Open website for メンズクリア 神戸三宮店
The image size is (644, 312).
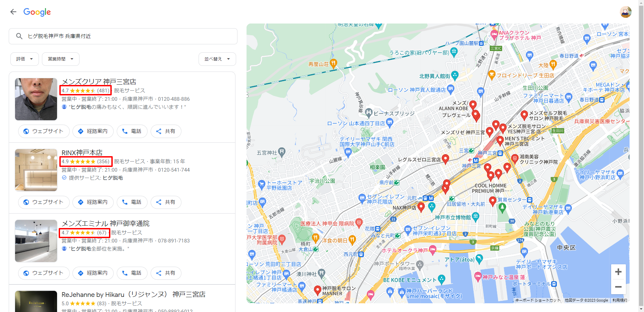point(44,131)
